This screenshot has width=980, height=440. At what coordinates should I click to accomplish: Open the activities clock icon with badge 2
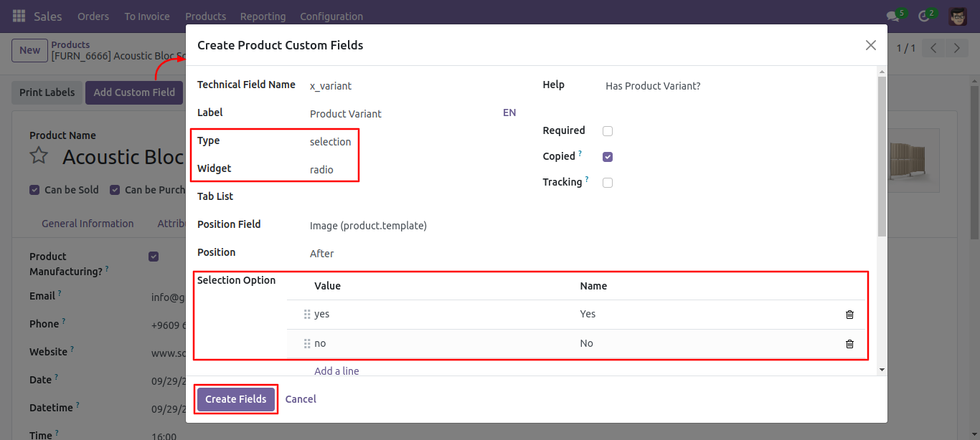click(x=924, y=16)
